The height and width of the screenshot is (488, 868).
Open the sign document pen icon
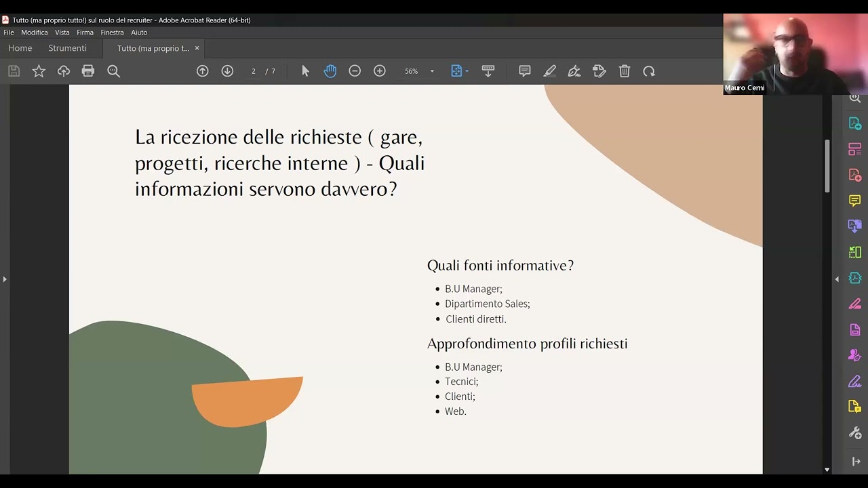point(574,71)
